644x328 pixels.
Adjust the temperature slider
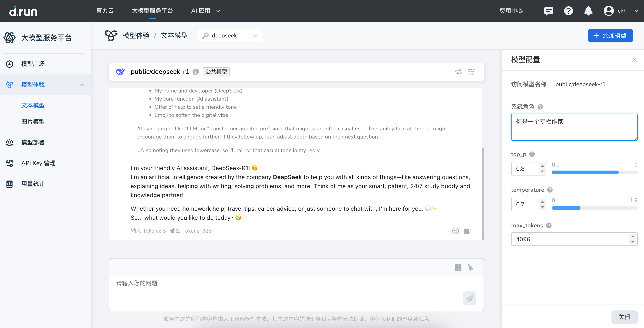click(580, 208)
